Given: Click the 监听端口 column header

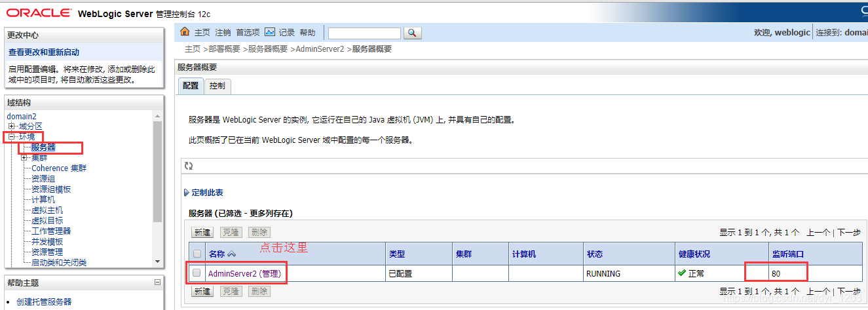Looking at the screenshot, I should [x=787, y=254].
